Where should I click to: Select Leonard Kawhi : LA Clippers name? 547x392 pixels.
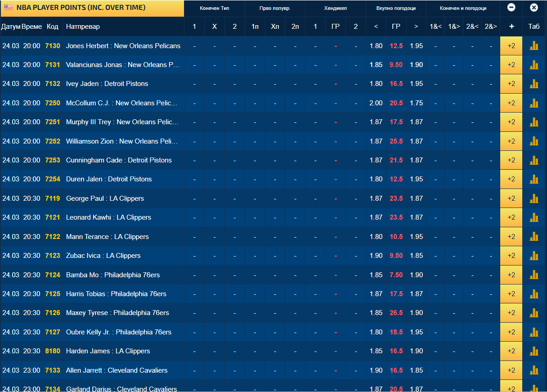click(108, 217)
